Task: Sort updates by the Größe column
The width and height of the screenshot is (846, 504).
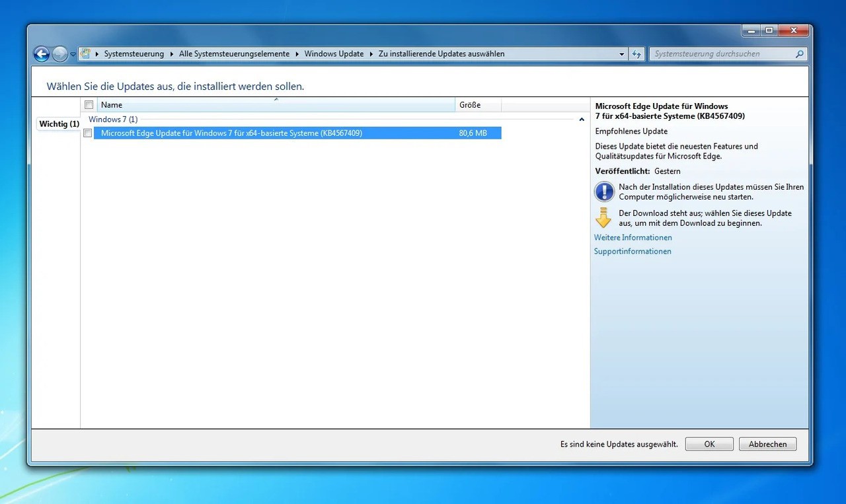Action: [x=477, y=105]
